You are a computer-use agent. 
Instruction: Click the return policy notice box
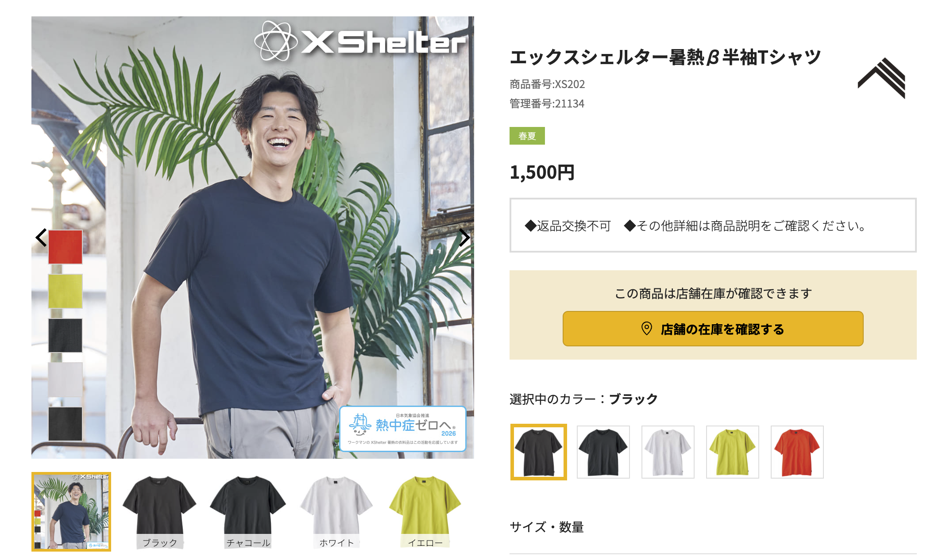click(713, 225)
